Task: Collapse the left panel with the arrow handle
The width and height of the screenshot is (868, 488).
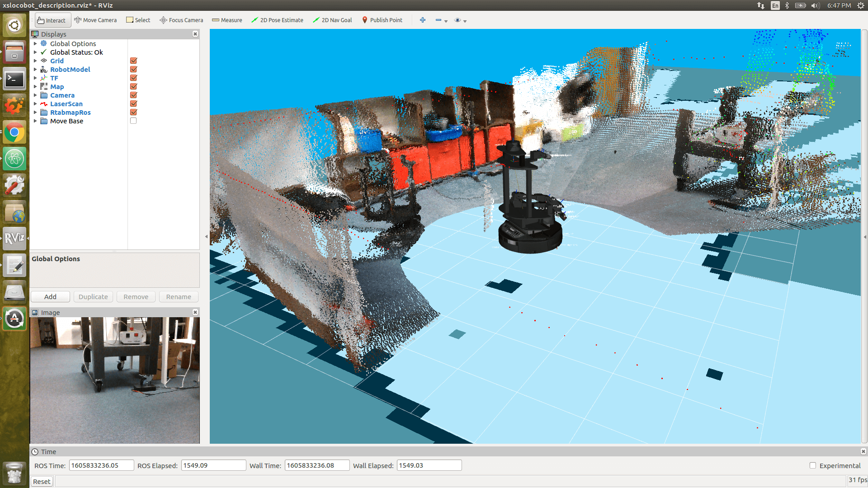Action: point(207,236)
